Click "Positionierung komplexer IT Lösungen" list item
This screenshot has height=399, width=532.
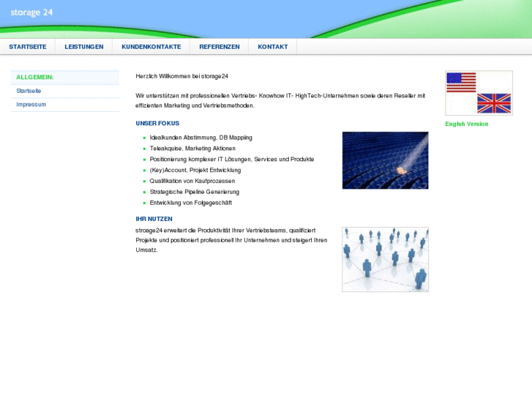(232, 160)
